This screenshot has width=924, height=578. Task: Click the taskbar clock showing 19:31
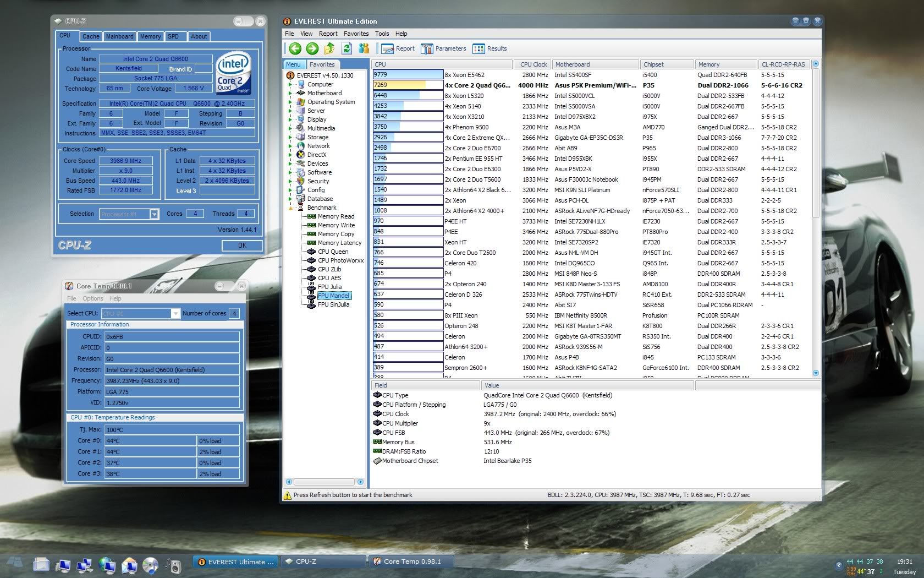(x=904, y=561)
